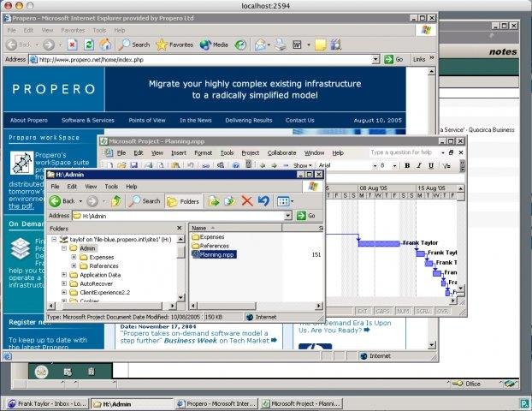Click Save icon in Microsoft Project toolbar
This screenshot has height=411, width=532.
(133, 165)
